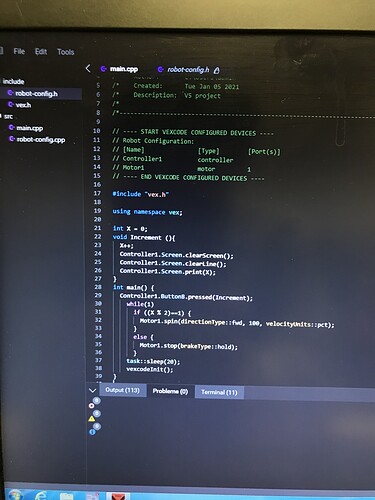Toggle the error filter icon in output panel
Screen dimensions: 375x500
pyautogui.click(x=92, y=405)
